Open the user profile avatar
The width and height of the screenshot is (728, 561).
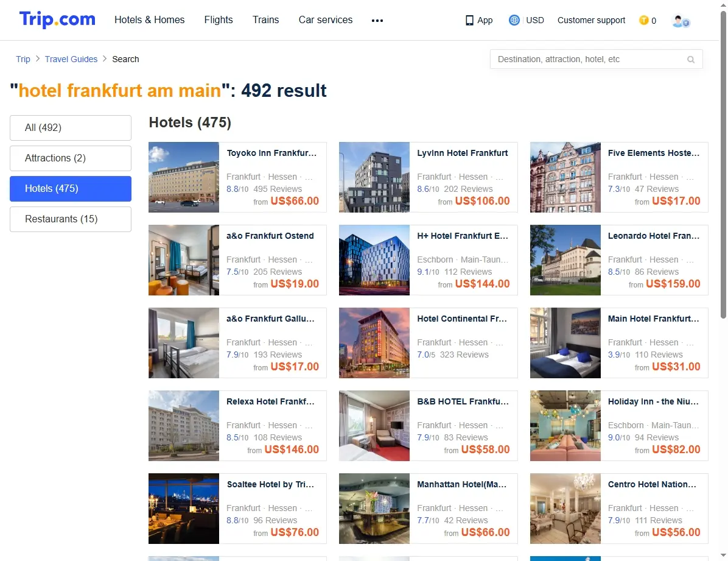pos(681,21)
